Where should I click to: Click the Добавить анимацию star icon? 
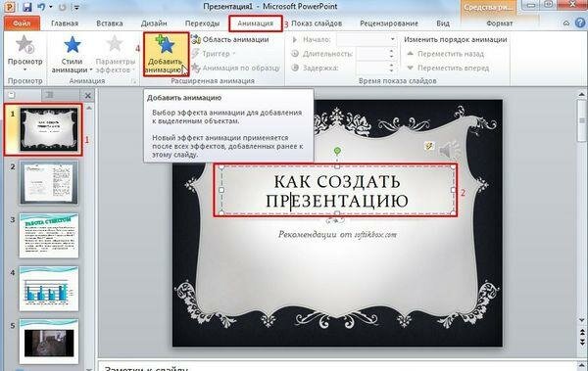point(166,44)
